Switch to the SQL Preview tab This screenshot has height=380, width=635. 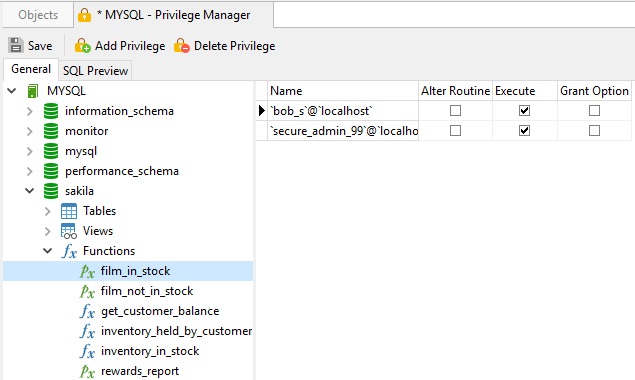tap(96, 71)
